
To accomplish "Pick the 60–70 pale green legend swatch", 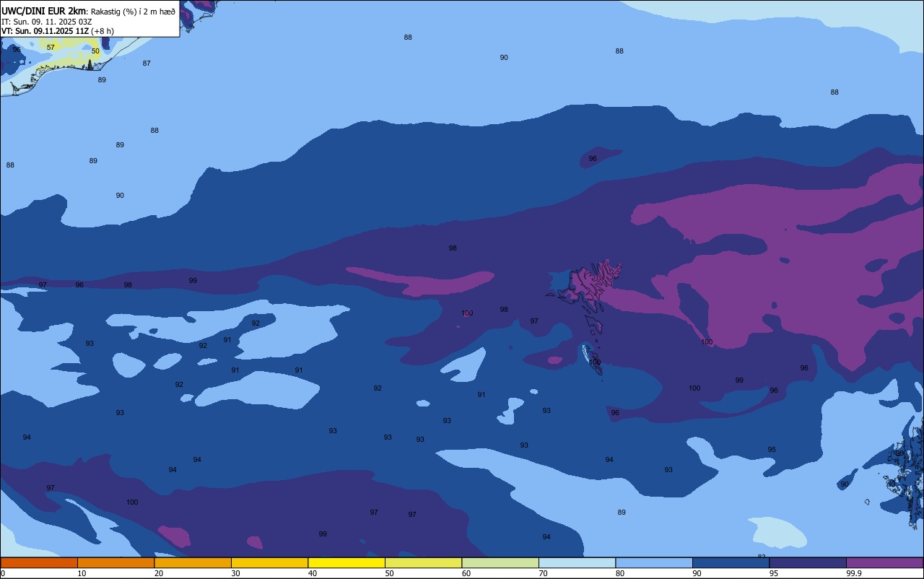I will pos(500,562).
